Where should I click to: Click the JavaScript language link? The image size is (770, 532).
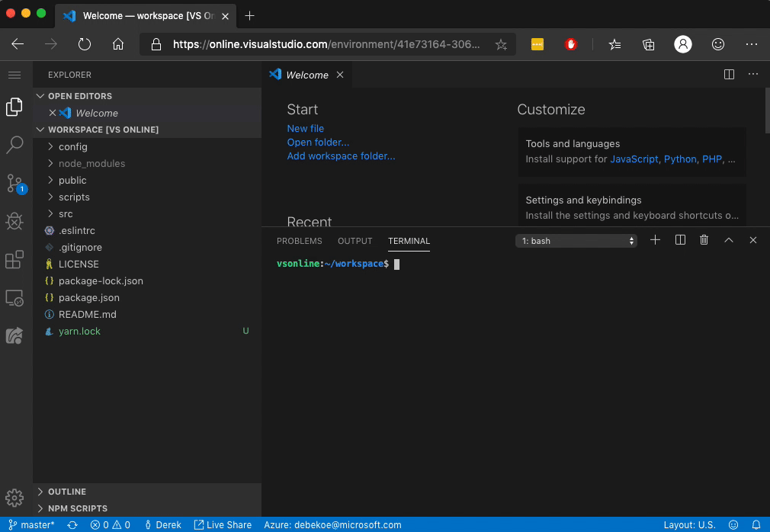[x=634, y=159]
